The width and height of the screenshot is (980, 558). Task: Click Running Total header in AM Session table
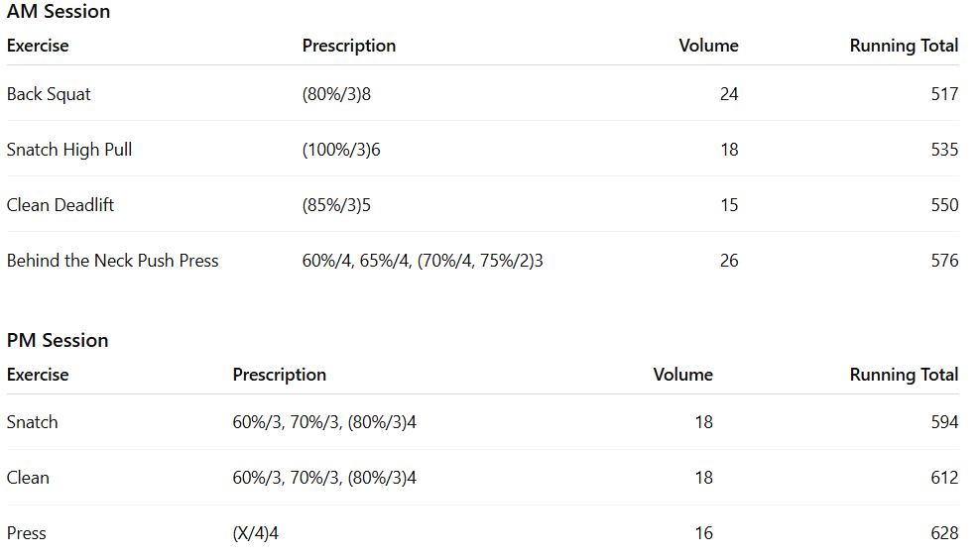[x=904, y=46]
